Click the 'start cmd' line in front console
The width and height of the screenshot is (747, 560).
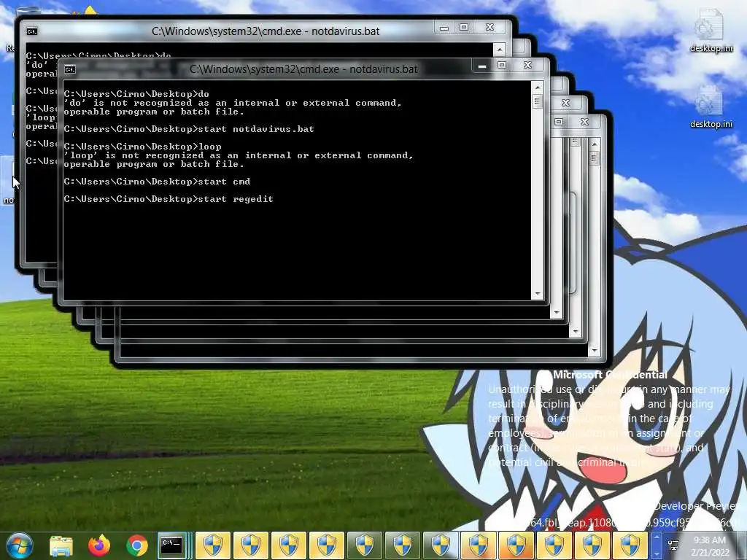pos(157,182)
